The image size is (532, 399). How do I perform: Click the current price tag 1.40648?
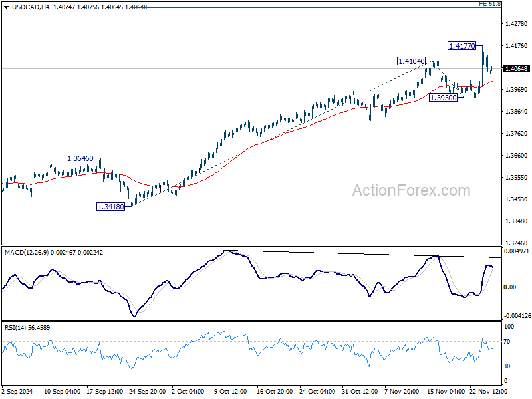517,69
